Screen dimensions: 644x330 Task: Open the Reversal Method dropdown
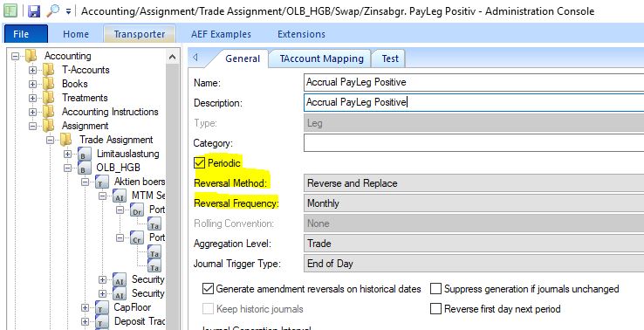click(x=474, y=182)
